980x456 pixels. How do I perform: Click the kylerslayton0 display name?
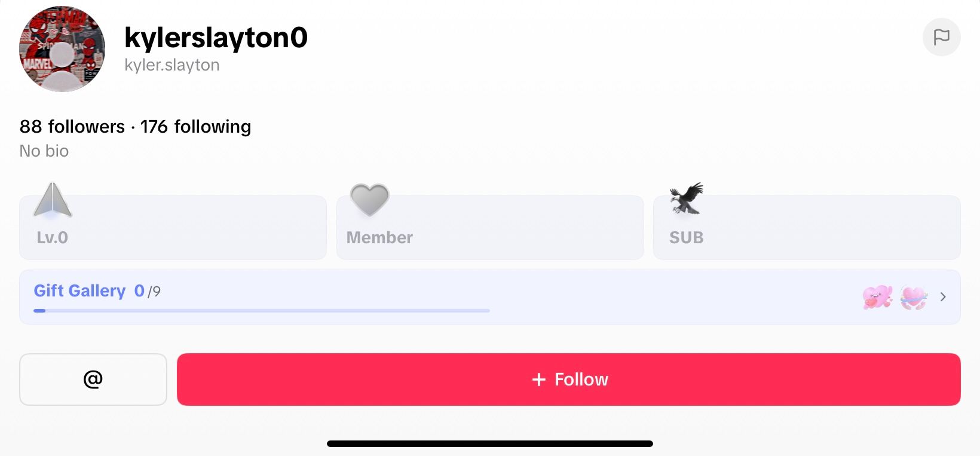coord(216,38)
